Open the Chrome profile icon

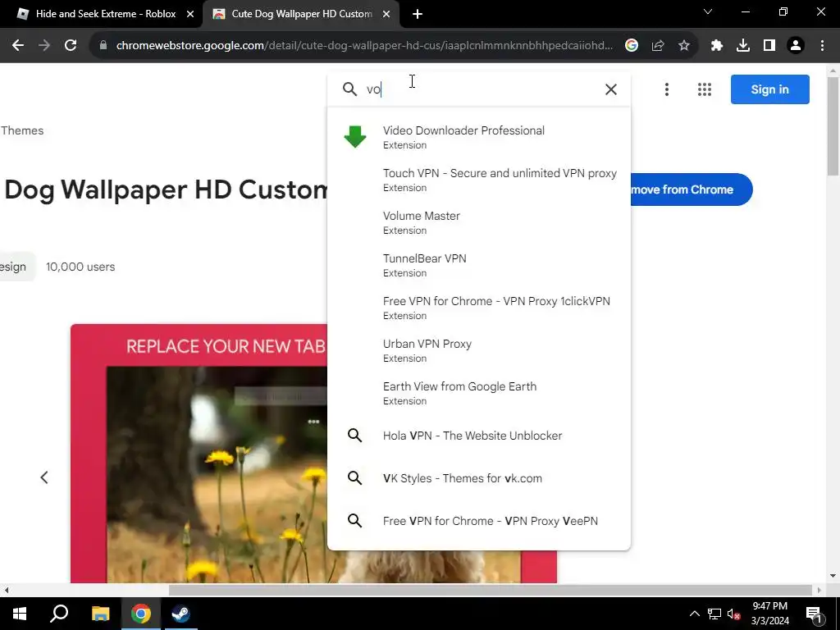(796, 46)
